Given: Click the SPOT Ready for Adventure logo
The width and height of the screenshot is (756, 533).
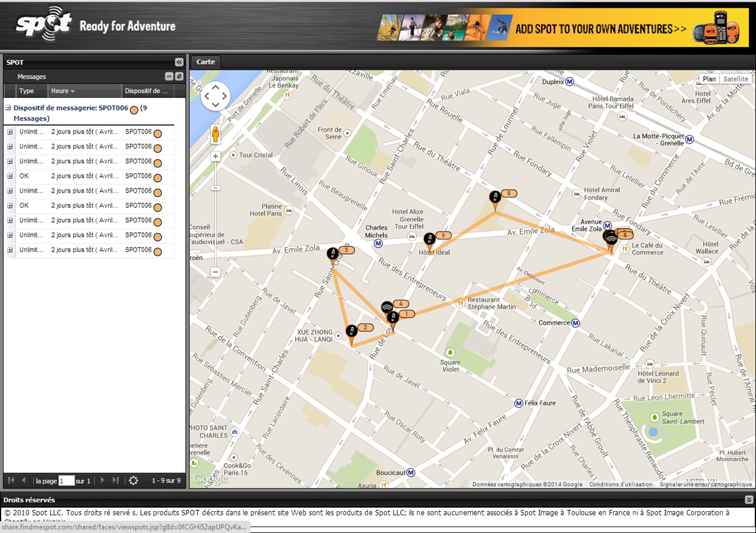Looking at the screenshot, I should (96, 25).
